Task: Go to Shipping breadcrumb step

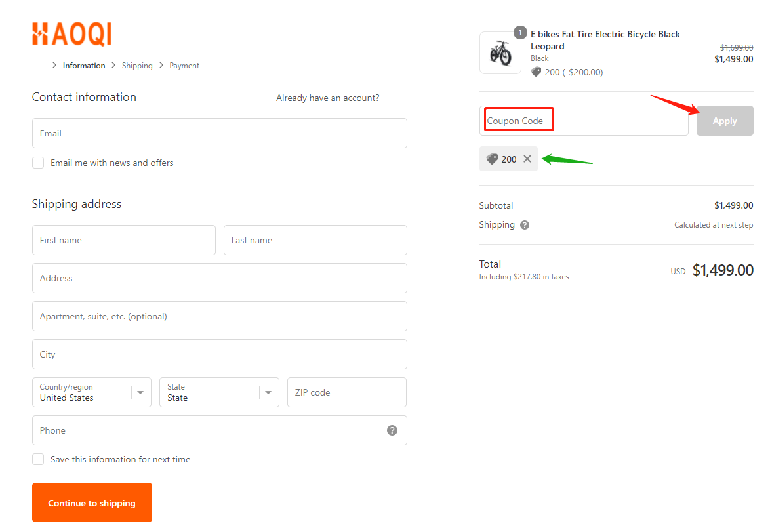Action: click(137, 66)
